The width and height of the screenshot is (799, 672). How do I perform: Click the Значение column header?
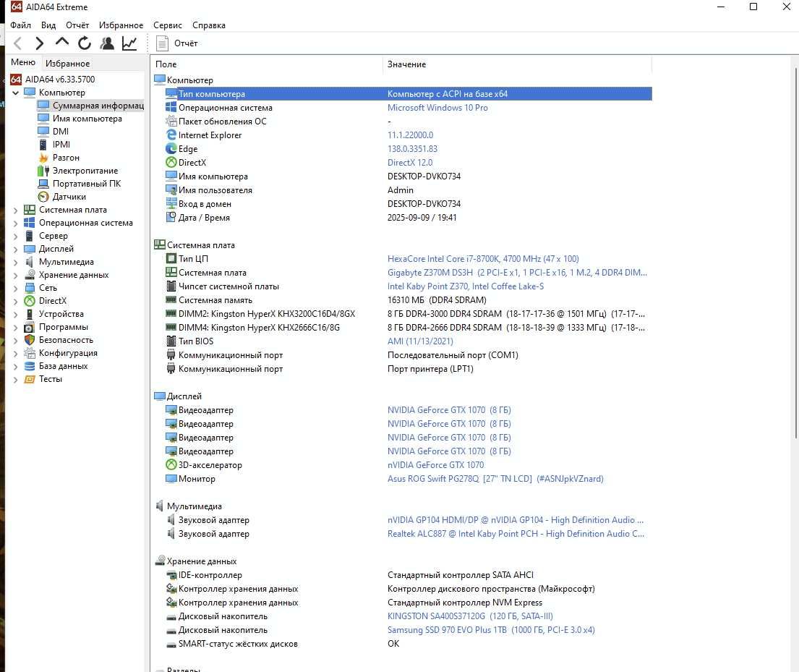tap(517, 64)
